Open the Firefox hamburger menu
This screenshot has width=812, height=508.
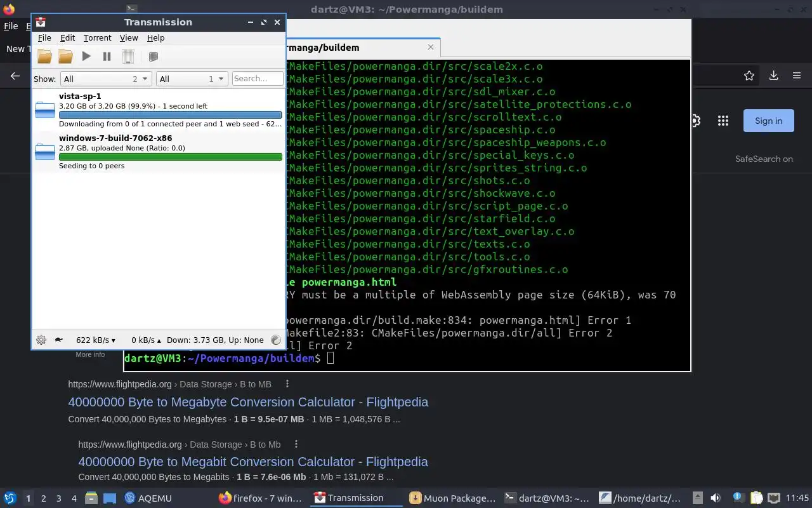[x=797, y=76]
